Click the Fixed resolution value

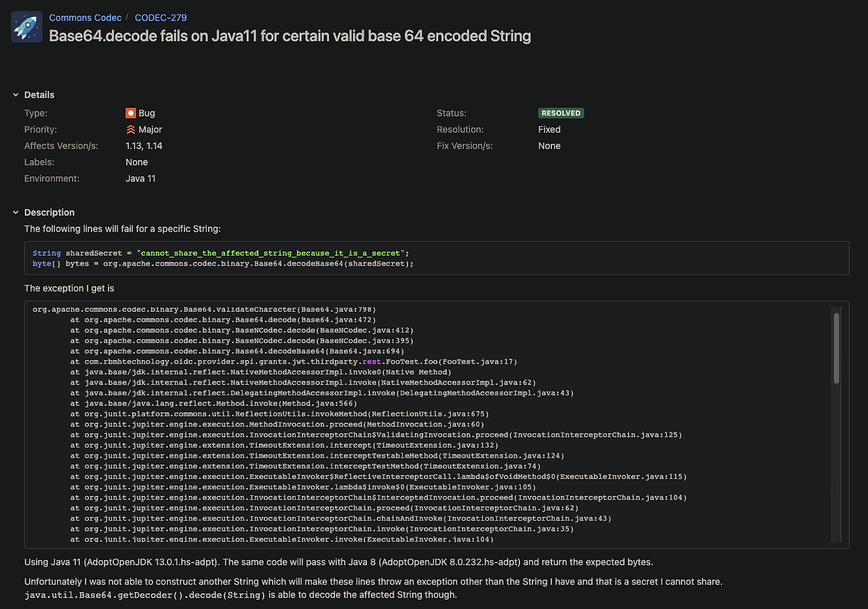549,129
